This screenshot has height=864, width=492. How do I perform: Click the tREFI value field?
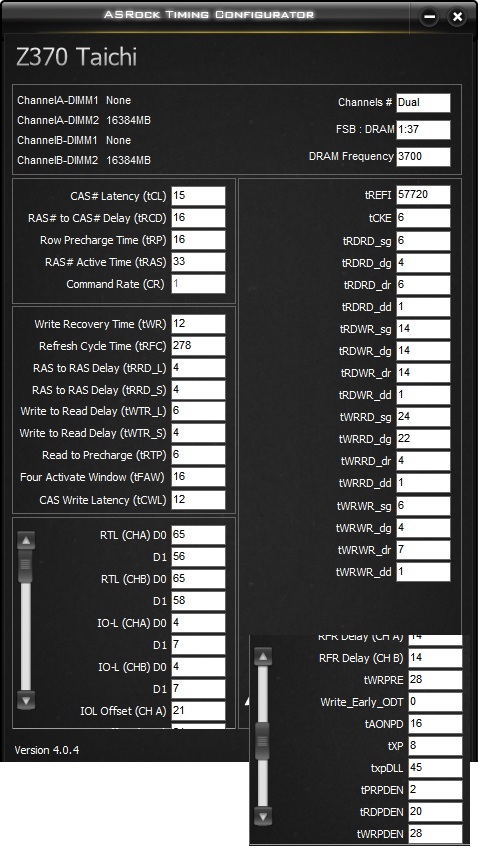[x=423, y=195]
